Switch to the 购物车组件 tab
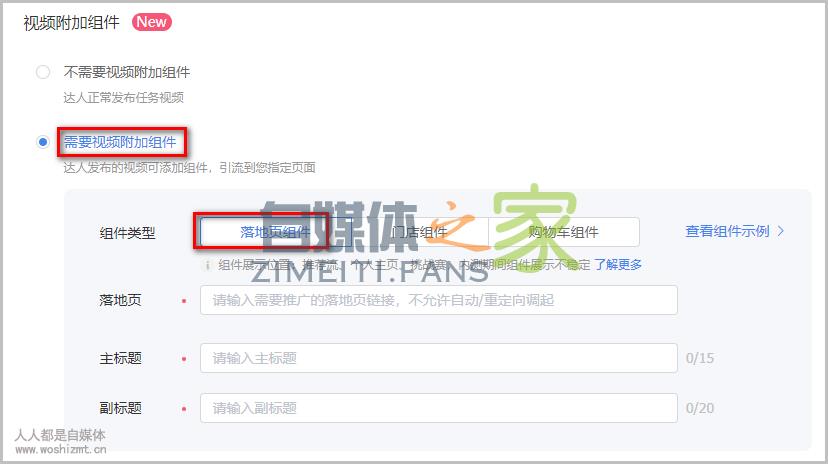Viewport: 828px width, 464px height. (563, 232)
